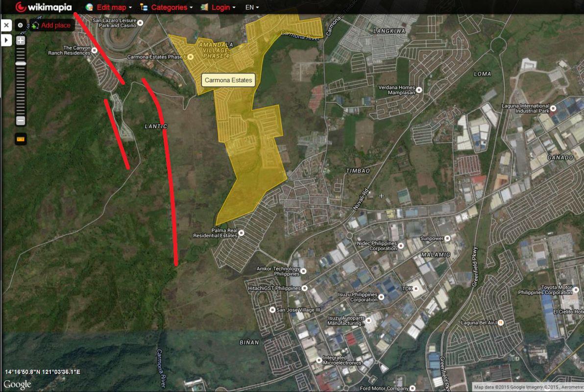Image resolution: width=584 pixels, height=392 pixels.
Task: Select Isuzu Autoparts Manufacturing marker
Action: coord(369,320)
